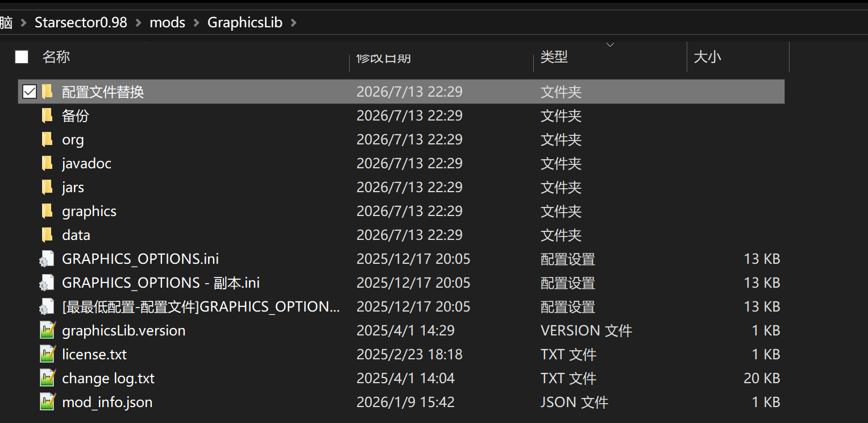Open the chevron dropdown after mods
Viewport: 868px width, 423px height.
tap(196, 23)
